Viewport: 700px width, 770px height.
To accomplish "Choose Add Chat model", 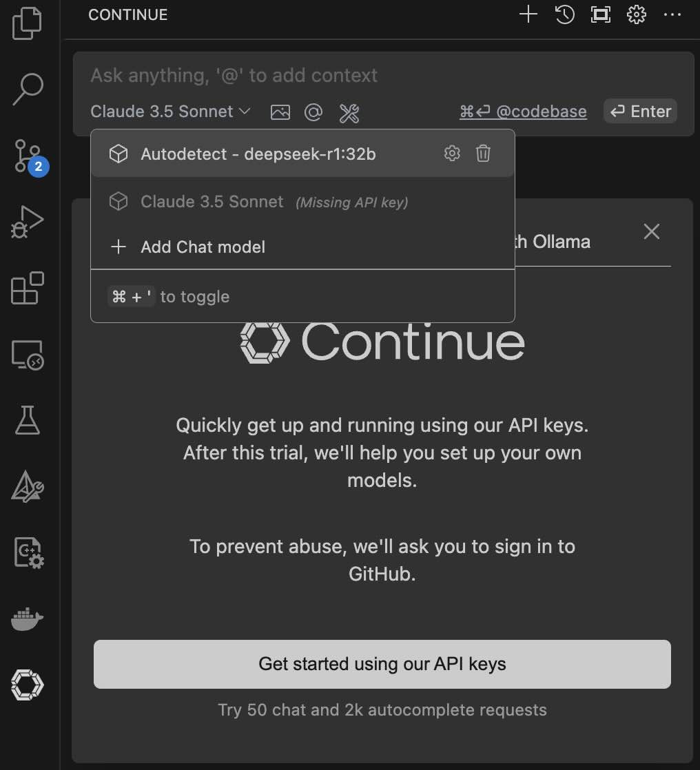I will point(302,247).
